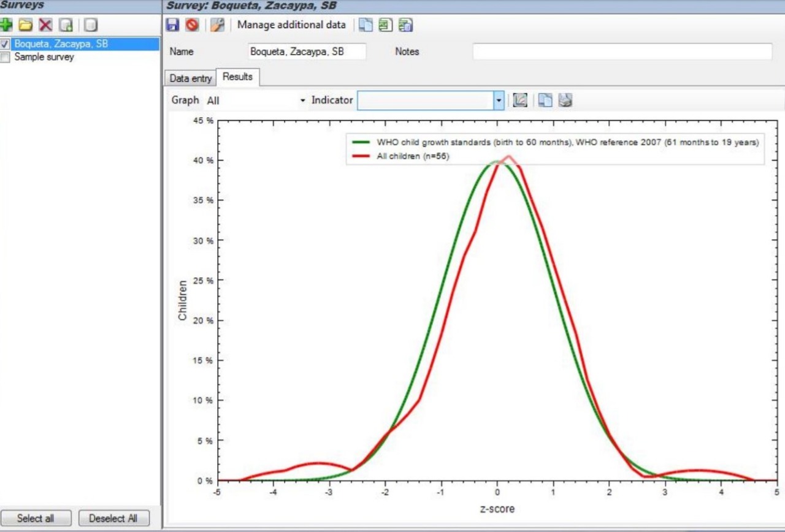Check the Sample survey checkbox
Screen dimensions: 785x532
[6, 57]
